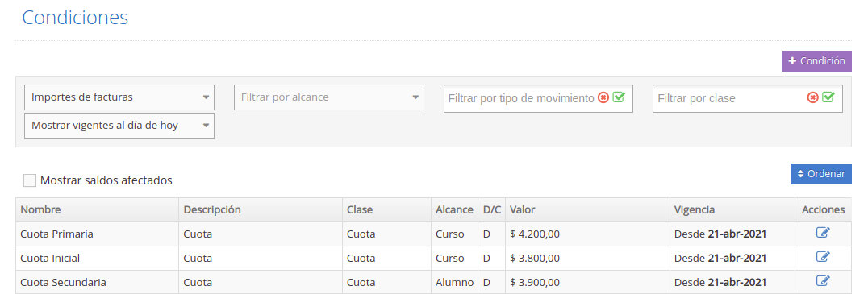The image size is (868, 294).
Task: Edit the Cuota Secundaria condition
Action: (823, 281)
